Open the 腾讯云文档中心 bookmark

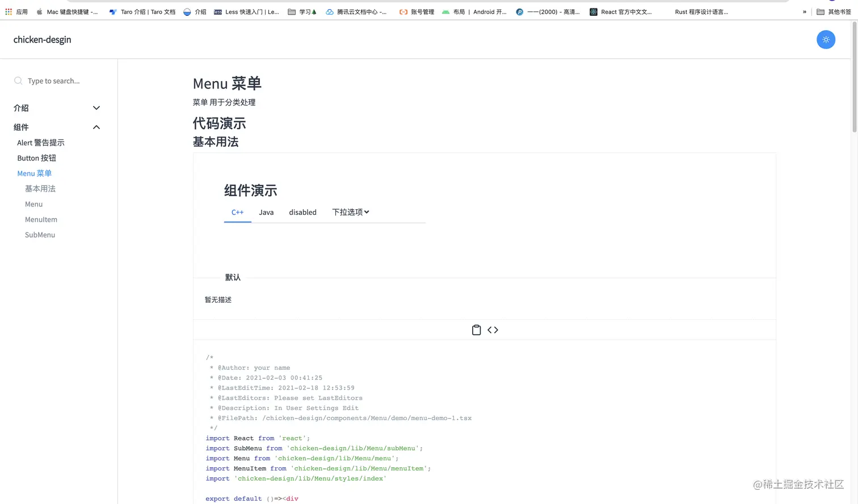pos(356,11)
